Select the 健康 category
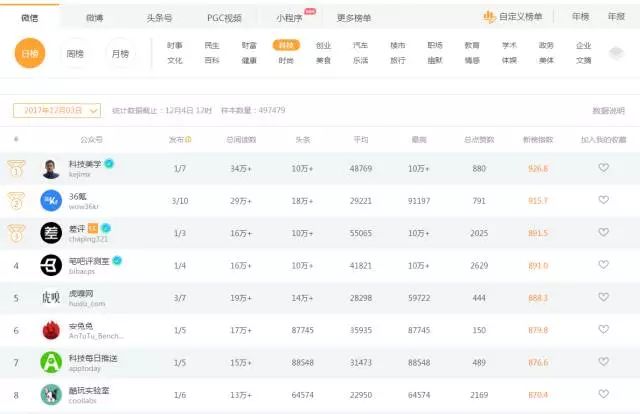 249,60
